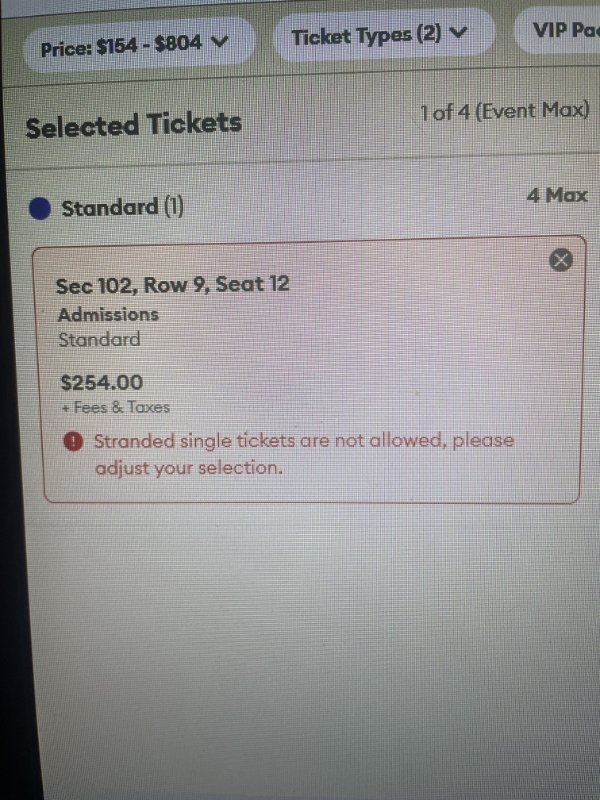600x800 pixels.
Task: Click the + Fees & Taxes note
Action: point(115,407)
